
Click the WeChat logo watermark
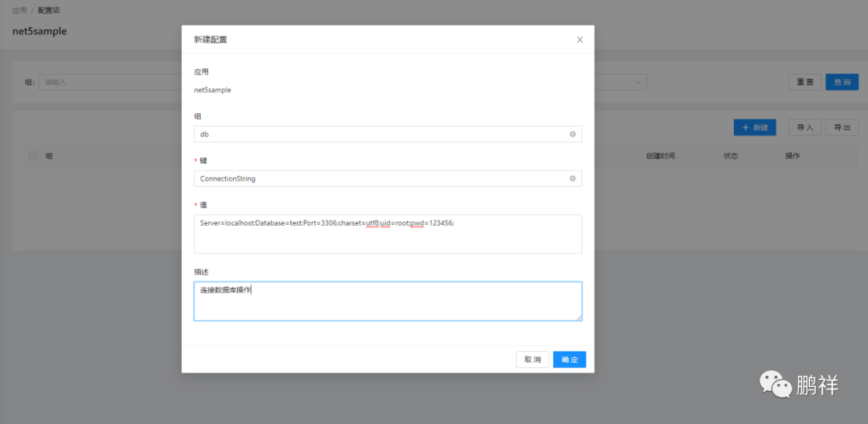776,384
